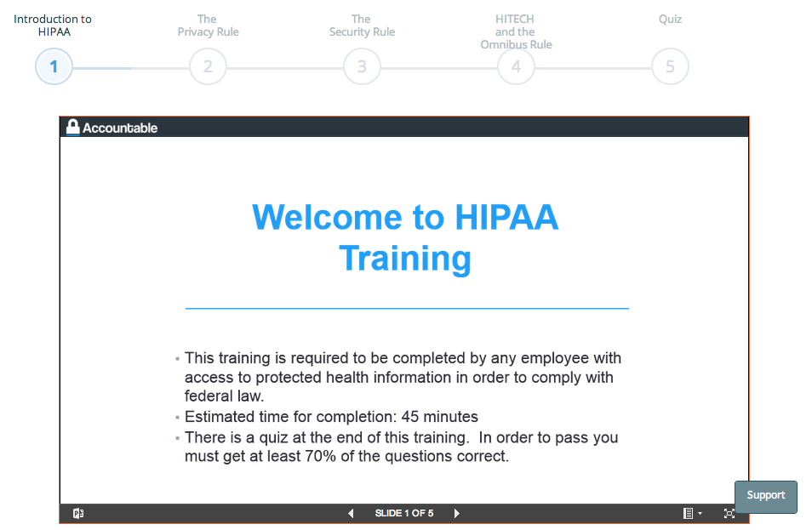Select step 1 circle in progress tracker
Viewport: 812px width, 530px height.
click(54, 66)
